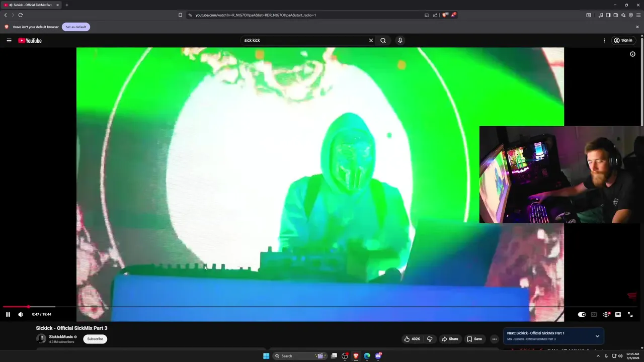Open Microsoft Edge from the taskbar
Image resolution: width=644 pixels, height=362 pixels.
tap(367, 356)
